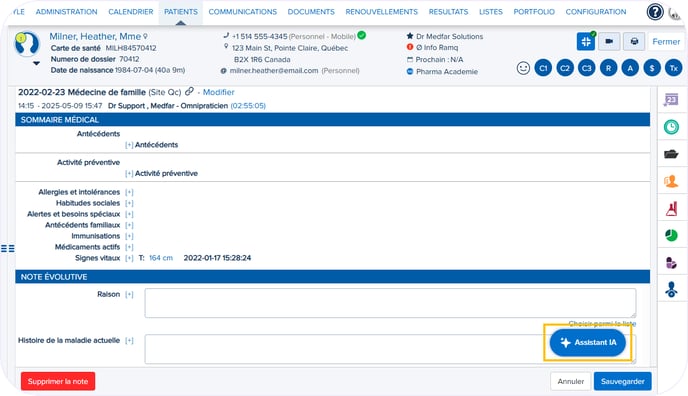Screen dimensions: 688x396
Task: Expand the Antécédents [+] entry
Action: 129,145
